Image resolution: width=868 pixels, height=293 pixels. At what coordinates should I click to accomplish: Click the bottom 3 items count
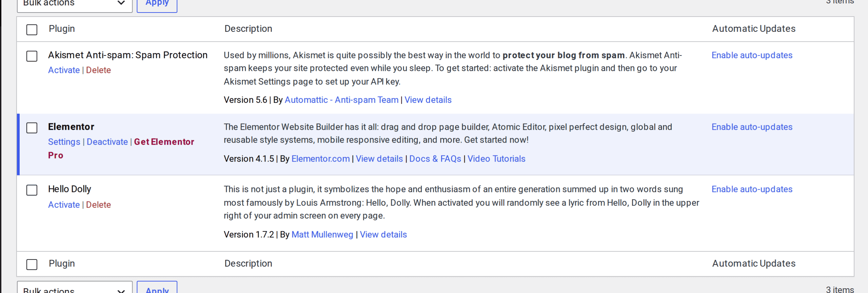pyautogui.click(x=840, y=290)
